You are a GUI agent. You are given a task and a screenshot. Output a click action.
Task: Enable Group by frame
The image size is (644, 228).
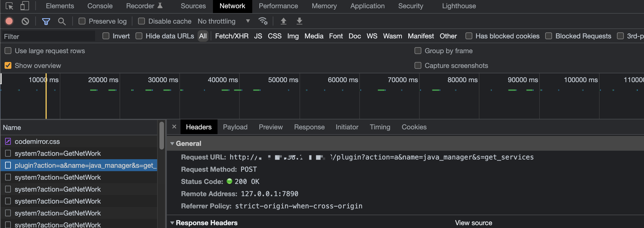[418, 51]
